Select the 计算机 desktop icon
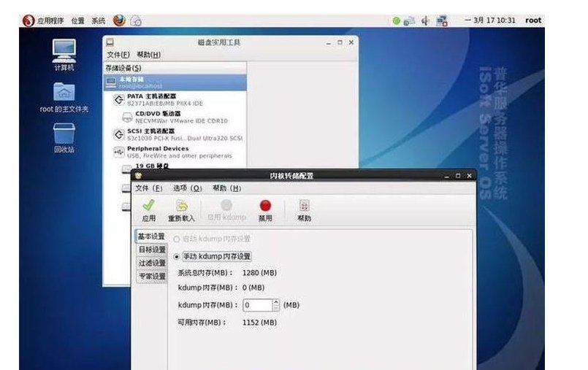 point(64,55)
